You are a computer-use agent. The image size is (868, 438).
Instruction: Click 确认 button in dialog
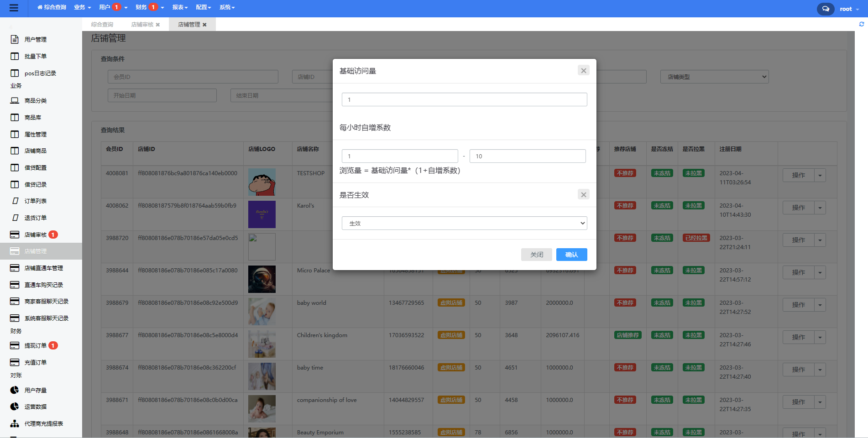pyautogui.click(x=571, y=255)
